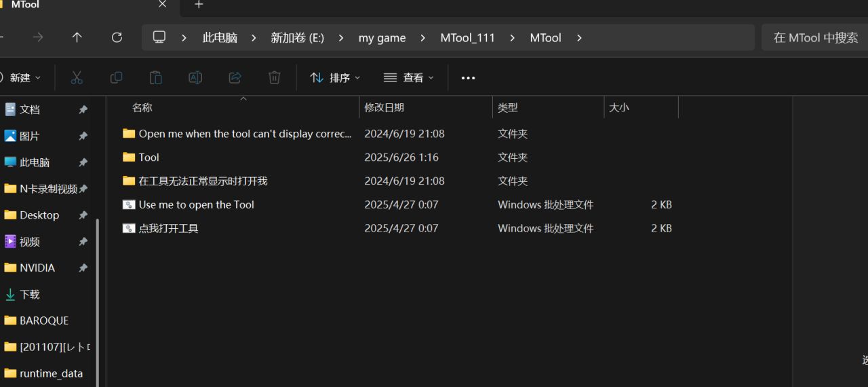Unpin 文档 using its pin icon
Viewport: 868px width, 387px height.
tap(83, 109)
